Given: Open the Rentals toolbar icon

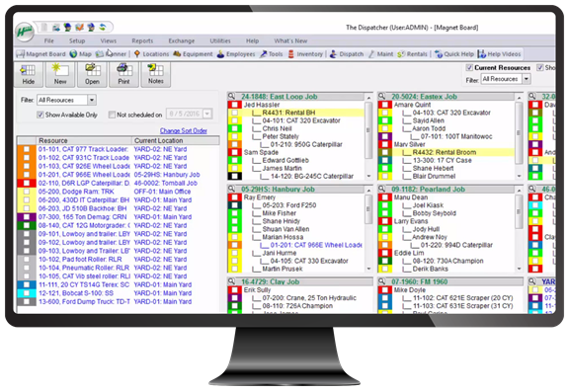Looking at the screenshot, I should (401, 54).
